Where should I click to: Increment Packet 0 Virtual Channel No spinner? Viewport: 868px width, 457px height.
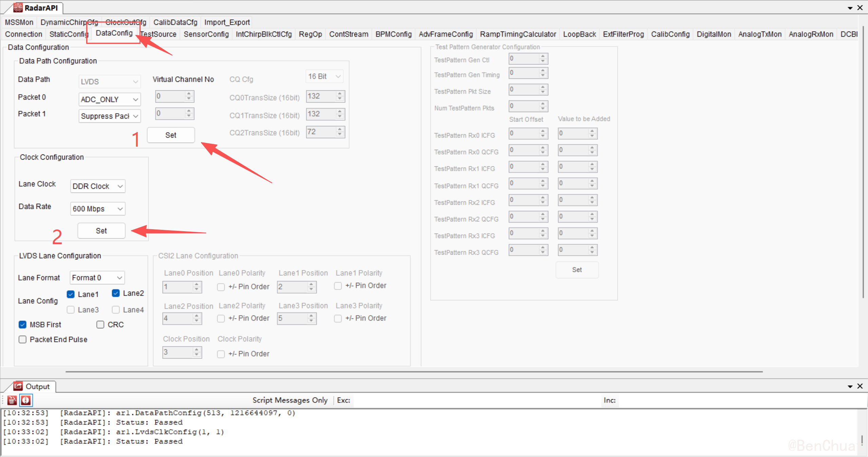point(189,94)
